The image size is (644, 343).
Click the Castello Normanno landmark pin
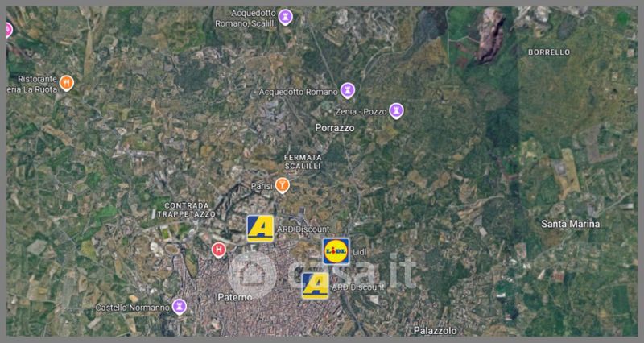click(179, 307)
